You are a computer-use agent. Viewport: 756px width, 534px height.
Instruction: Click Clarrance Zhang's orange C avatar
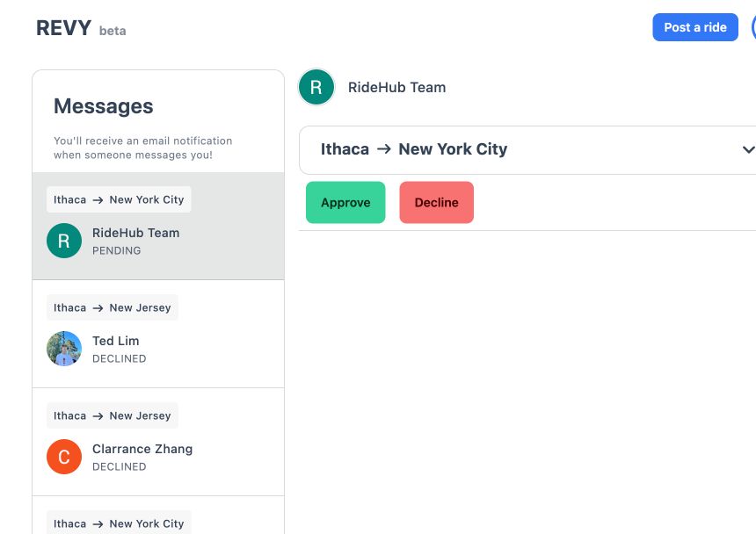64,457
